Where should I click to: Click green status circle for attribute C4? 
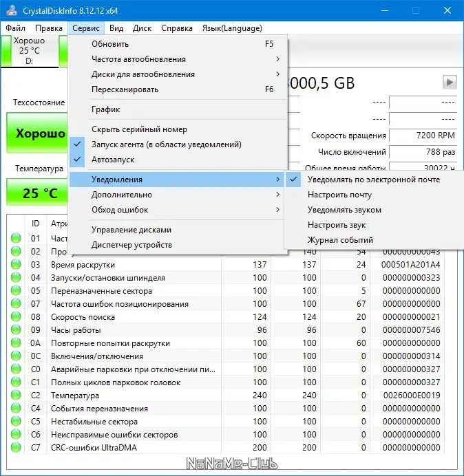pyautogui.click(x=16, y=408)
